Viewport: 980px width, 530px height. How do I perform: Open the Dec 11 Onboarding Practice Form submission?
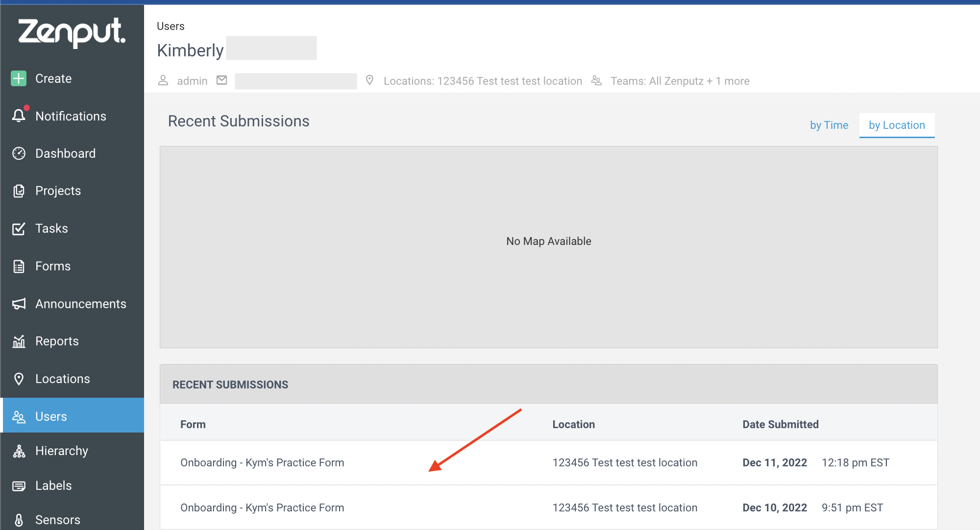tap(549, 462)
